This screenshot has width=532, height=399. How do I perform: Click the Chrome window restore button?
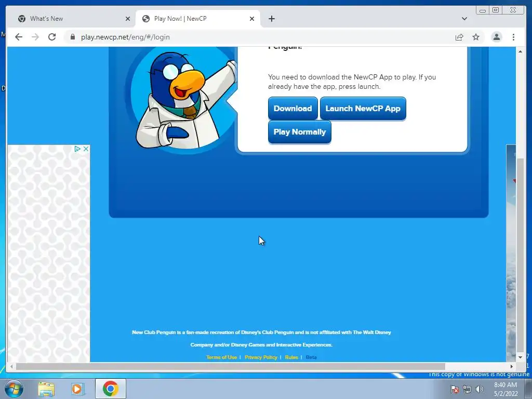(496, 10)
